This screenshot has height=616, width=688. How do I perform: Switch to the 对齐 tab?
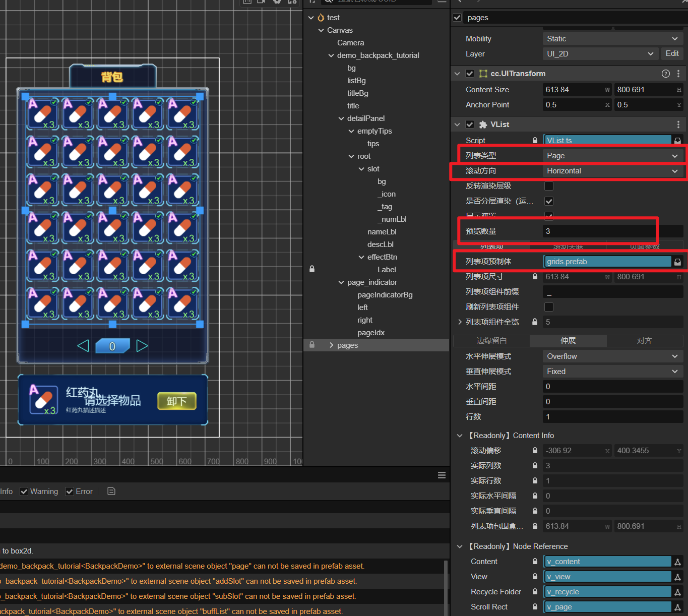pos(645,341)
